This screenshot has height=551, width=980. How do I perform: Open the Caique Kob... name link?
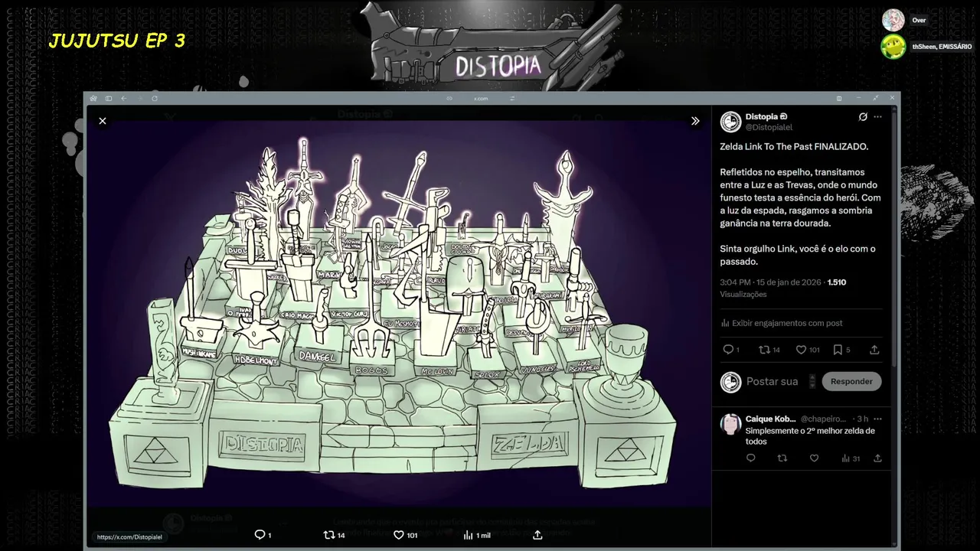[770, 419]
